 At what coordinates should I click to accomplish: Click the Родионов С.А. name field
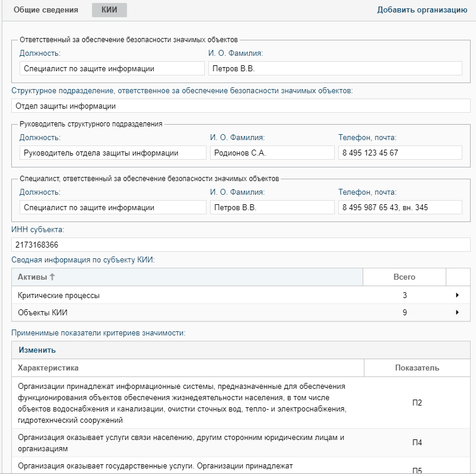point(272,153)
